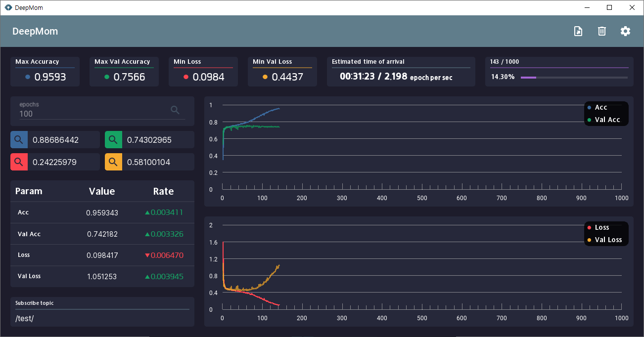Toggle the Acc series in chart legend
Viewport: 644px width, 337px height.
598,107
